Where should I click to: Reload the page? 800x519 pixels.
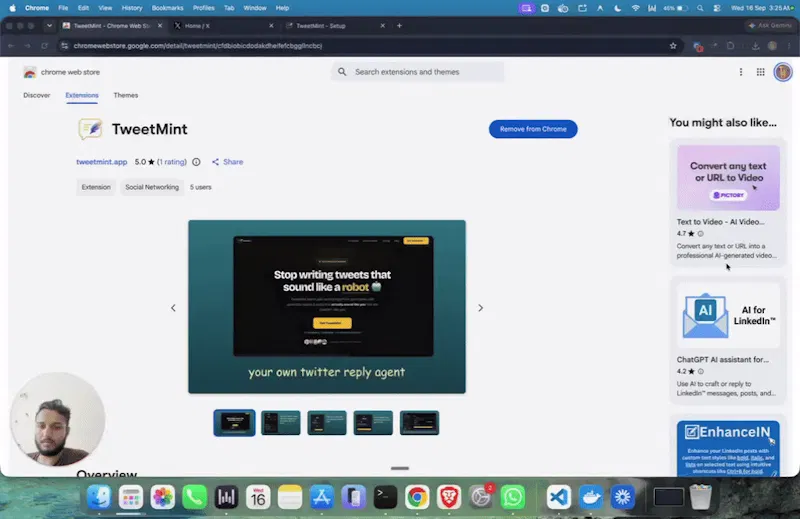[44, 46]
